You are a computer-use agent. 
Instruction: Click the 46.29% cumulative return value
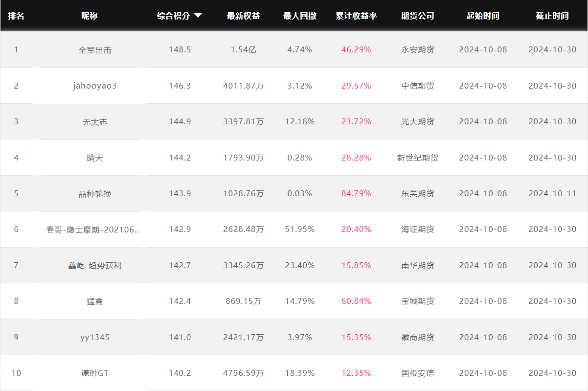tap(356, 50)
